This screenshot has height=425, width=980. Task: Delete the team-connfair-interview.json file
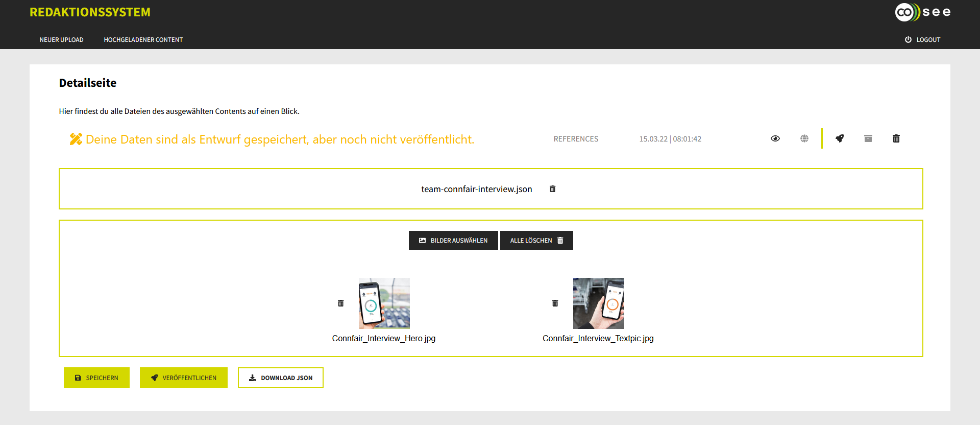552,189
